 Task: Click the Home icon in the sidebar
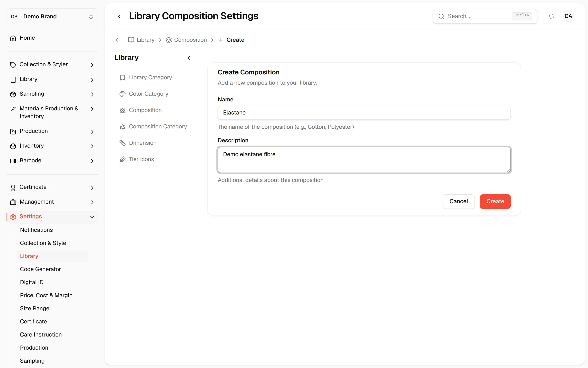point(13,38)
